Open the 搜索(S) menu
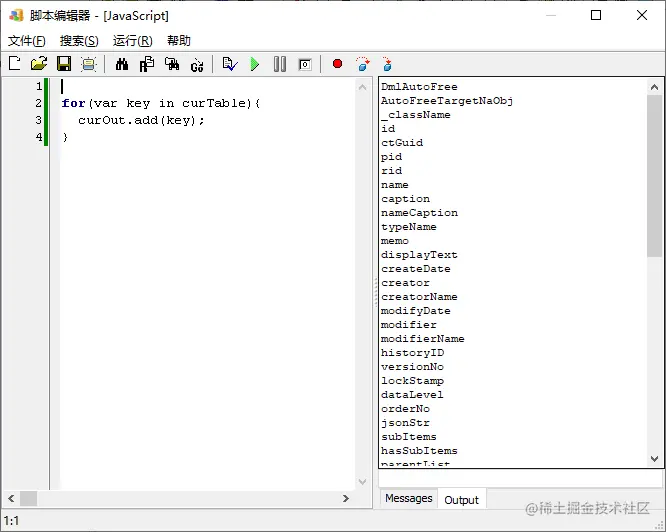 pos(79,41)
